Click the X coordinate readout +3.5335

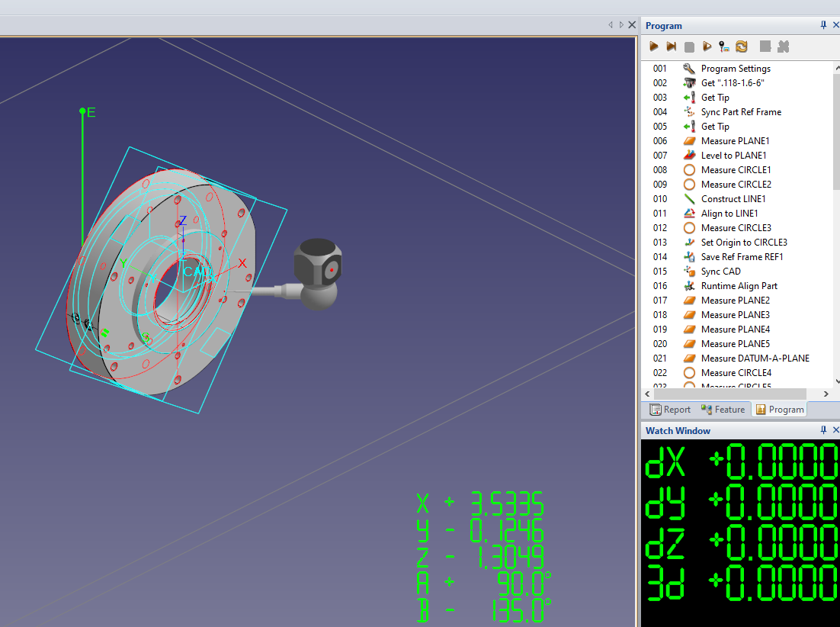pos(480,503)
